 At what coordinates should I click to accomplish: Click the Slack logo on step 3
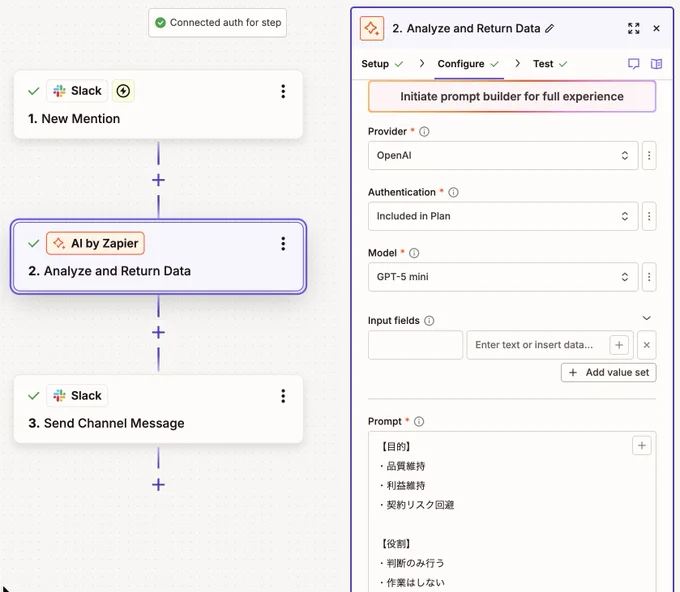(59, 396)
